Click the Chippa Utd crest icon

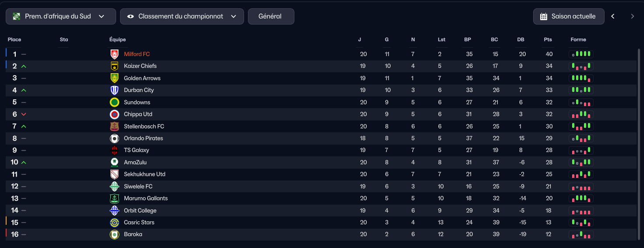(114, 114)
